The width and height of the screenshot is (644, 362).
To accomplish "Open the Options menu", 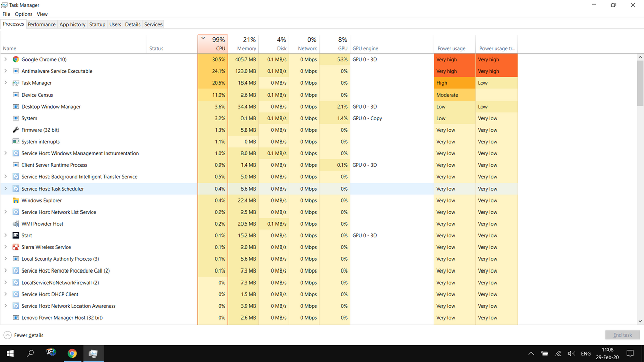I will [23, 14].
